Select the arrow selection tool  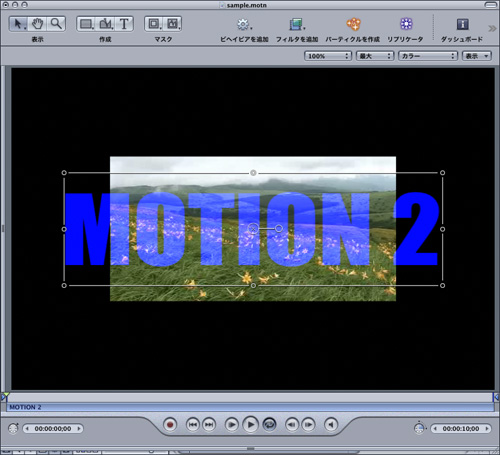coord(18,24)
